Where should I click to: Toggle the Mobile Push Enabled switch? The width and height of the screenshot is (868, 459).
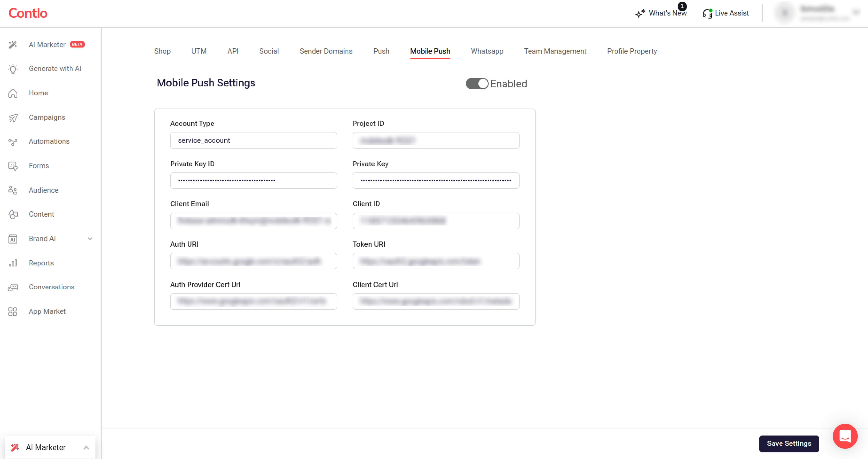477,84
